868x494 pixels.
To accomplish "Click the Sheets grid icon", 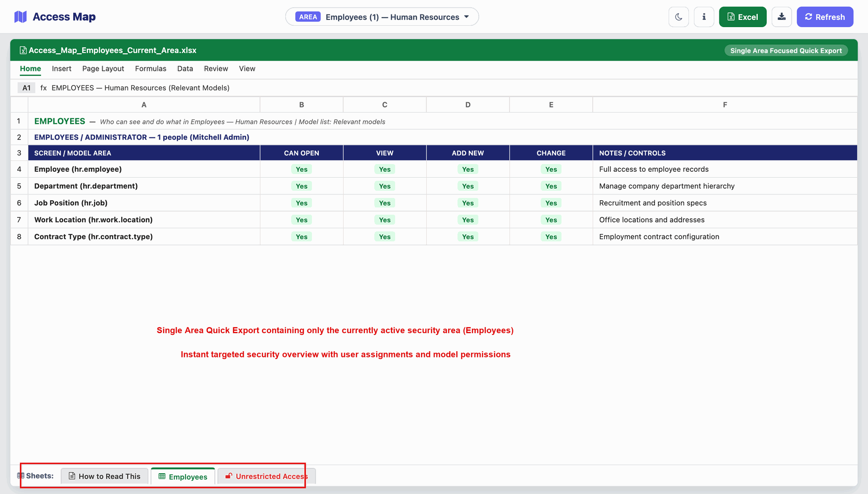I will point(21,475).
